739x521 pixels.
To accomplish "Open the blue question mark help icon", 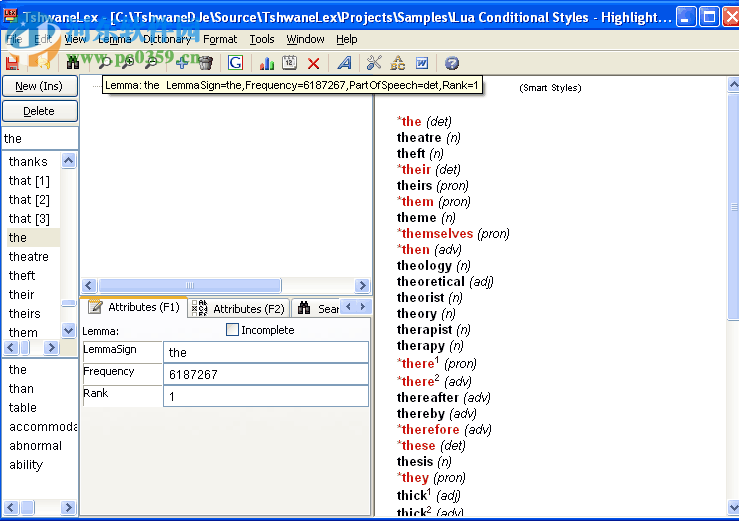I will (x=452, y=62).
